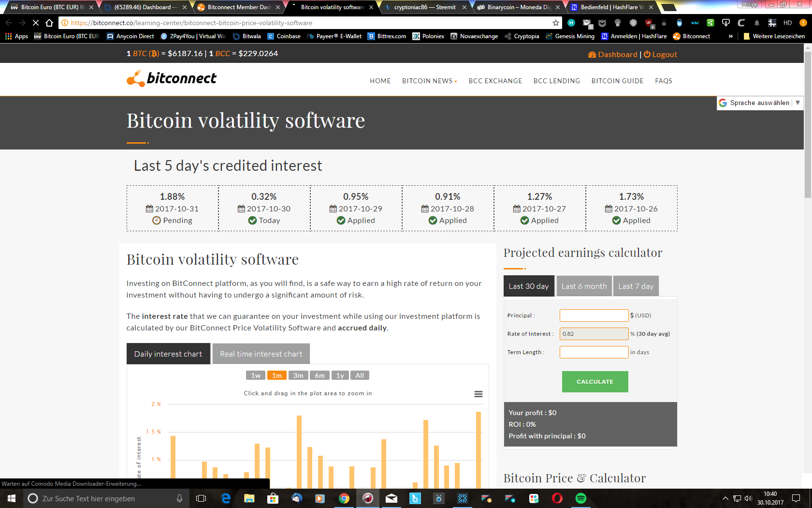Screen dimensions: 812x508
Task: Set chart range to All
Action: pos(360,375)
